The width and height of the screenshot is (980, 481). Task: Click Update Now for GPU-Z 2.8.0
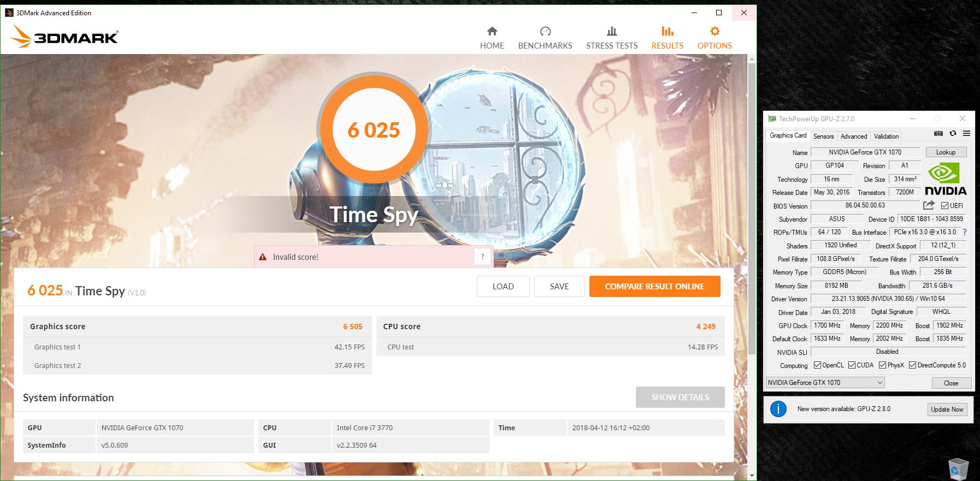point(947,409)
